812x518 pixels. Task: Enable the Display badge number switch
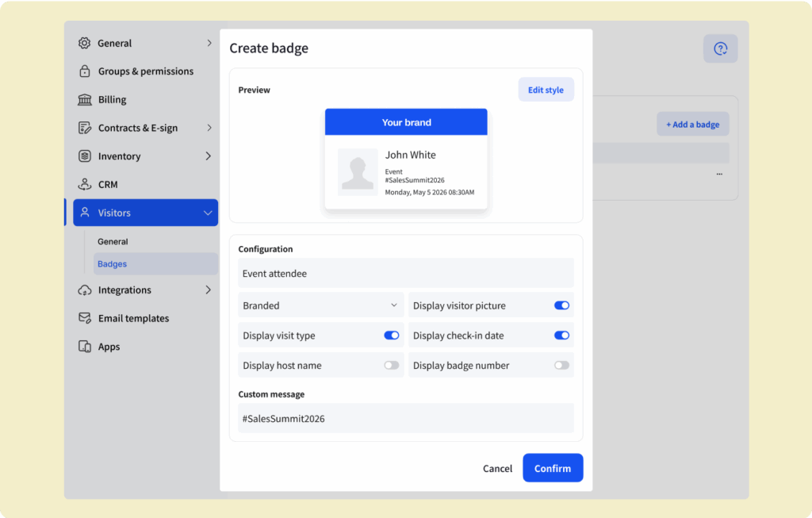click(x=561, y=365)
